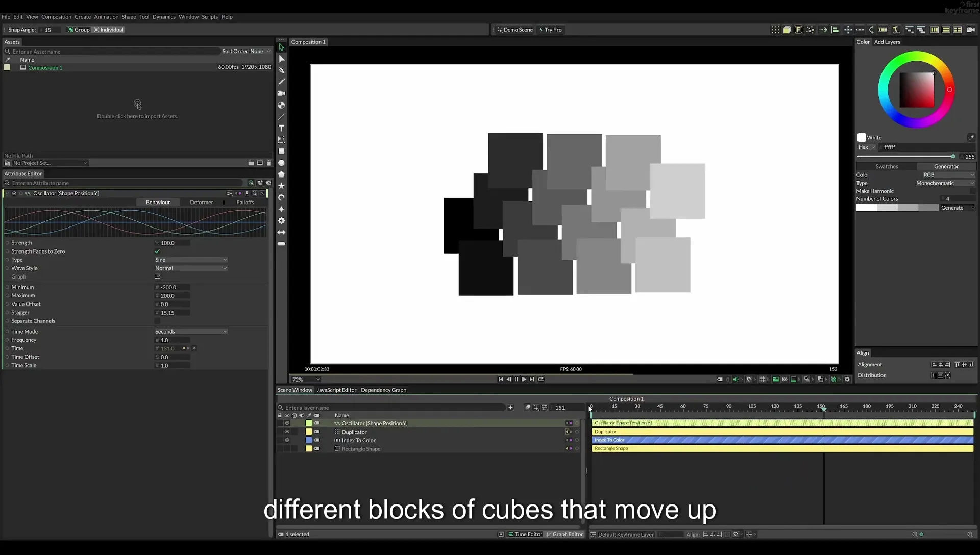Click the add layer plus button
Screen dimensions: 980x555
510,408
